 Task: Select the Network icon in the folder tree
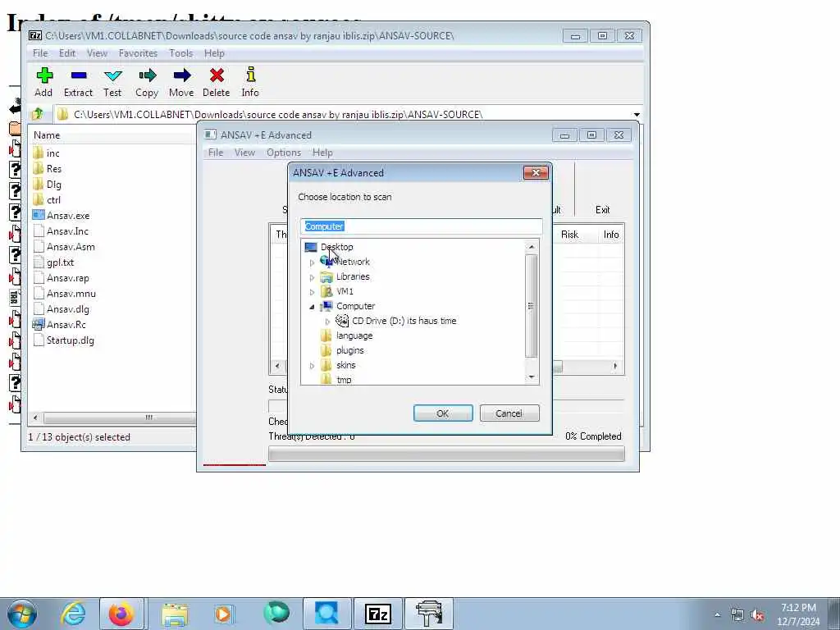(x=326, y=262)
